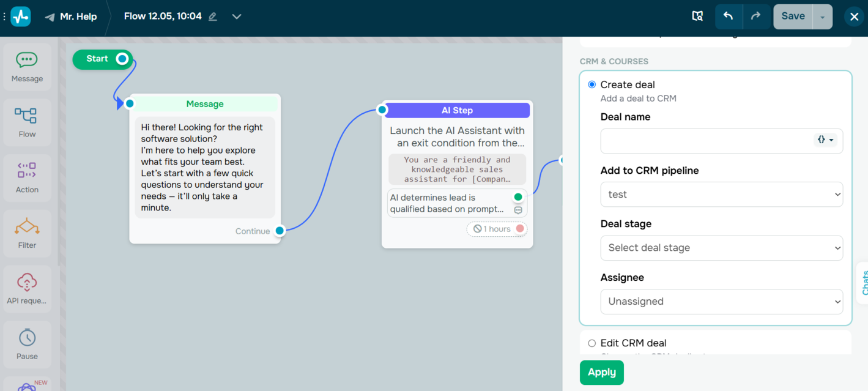Screen dimensions: 868x391
Task: Rename the flow using pencil icon
Action: pos(212,17)
